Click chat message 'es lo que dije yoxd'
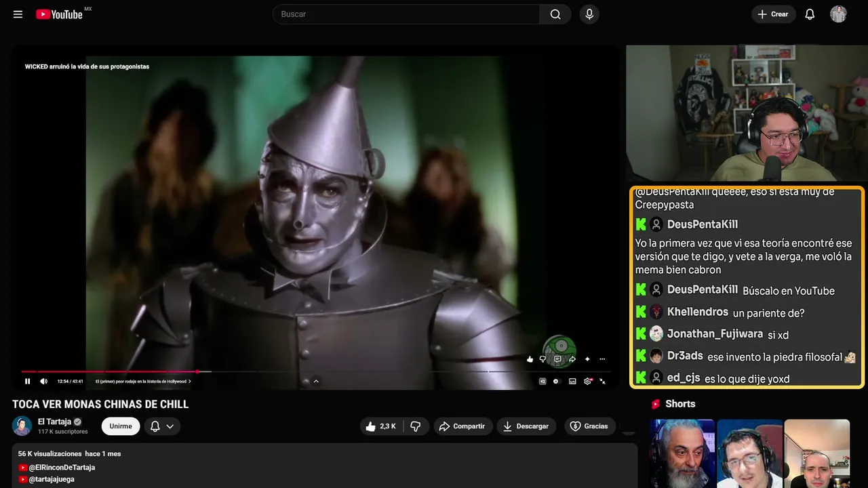 (x=747, y=379)
